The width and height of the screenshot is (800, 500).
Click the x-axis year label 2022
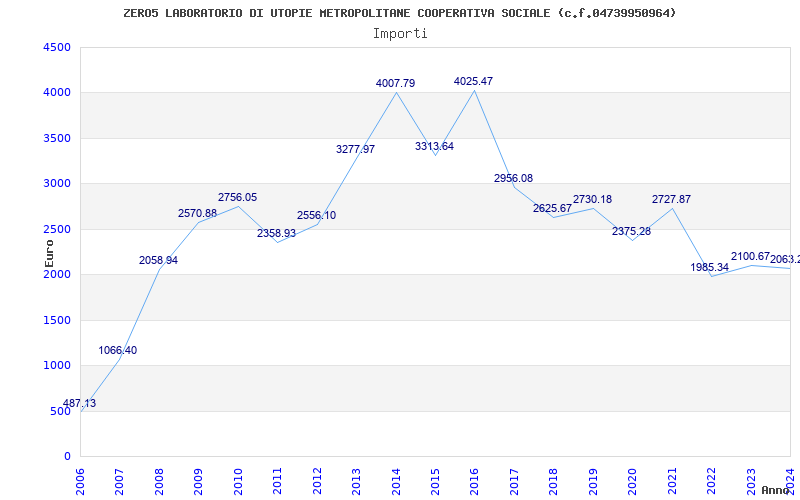(x=711, y=481)
